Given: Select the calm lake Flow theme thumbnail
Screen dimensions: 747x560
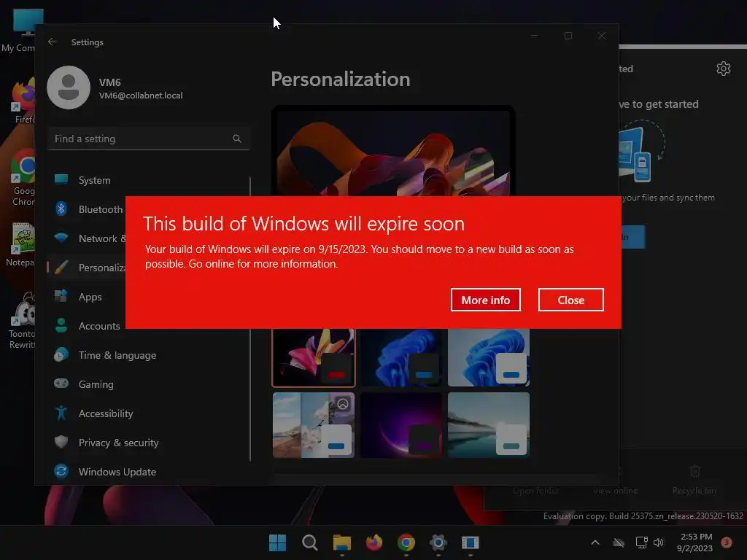Looking at the screenshot, I should tap(489, 425).
